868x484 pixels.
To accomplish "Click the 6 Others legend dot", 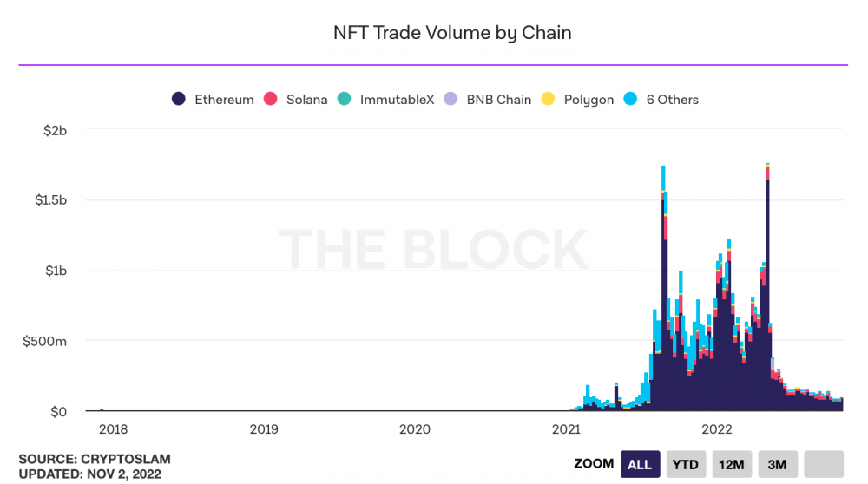I will pos(630,99).
